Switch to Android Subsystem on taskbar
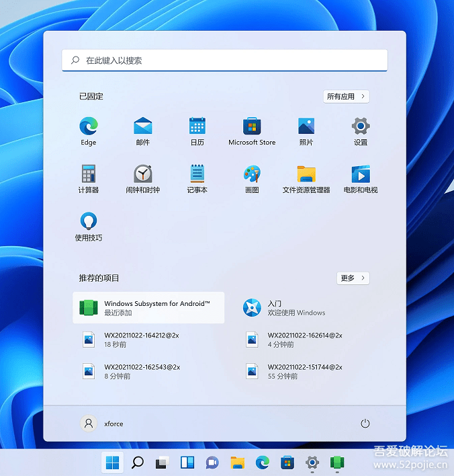Viewport: 454px width, 476px height. click(337, 463)
